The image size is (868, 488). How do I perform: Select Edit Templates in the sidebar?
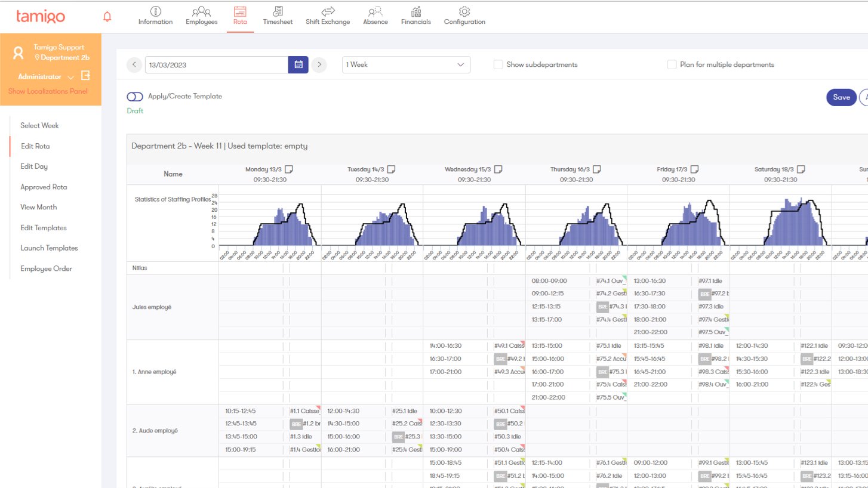coord(45,227)
